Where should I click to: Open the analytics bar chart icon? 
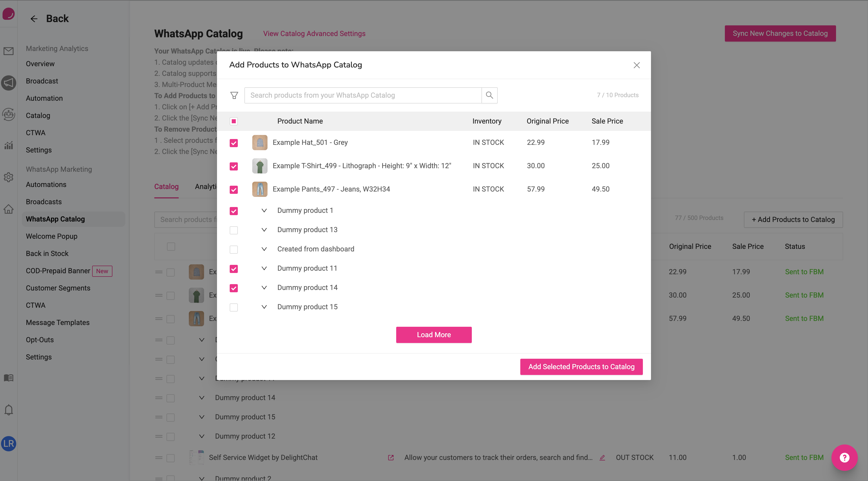(x=8, y=145)
